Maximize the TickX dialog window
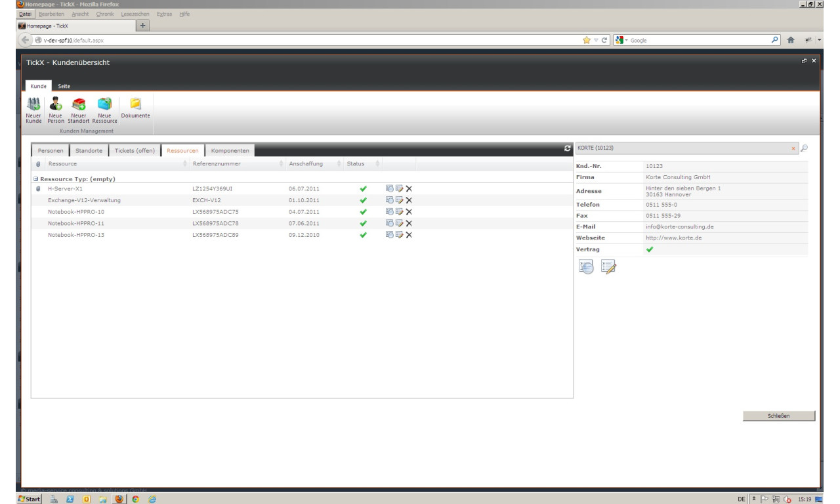This screenshot has width=840, height=504. pyautogui.click(x=805, y=61)
